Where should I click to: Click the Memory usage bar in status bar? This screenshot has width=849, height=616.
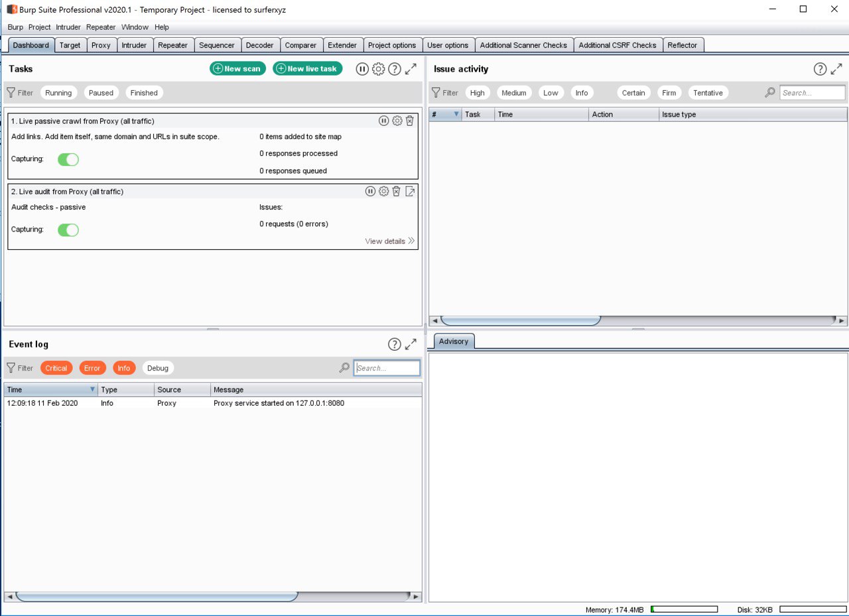(x=685, y=609)
